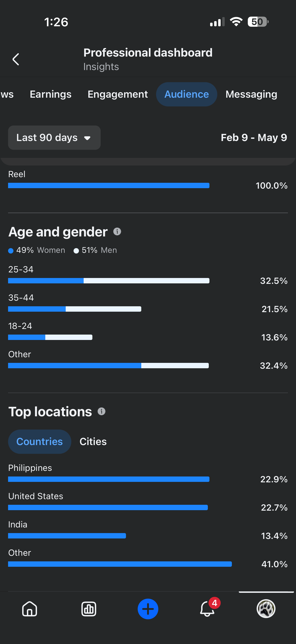Tap info icon next to Age and gender
This screenshot has width=296, height=644.
tap(117, 232)
